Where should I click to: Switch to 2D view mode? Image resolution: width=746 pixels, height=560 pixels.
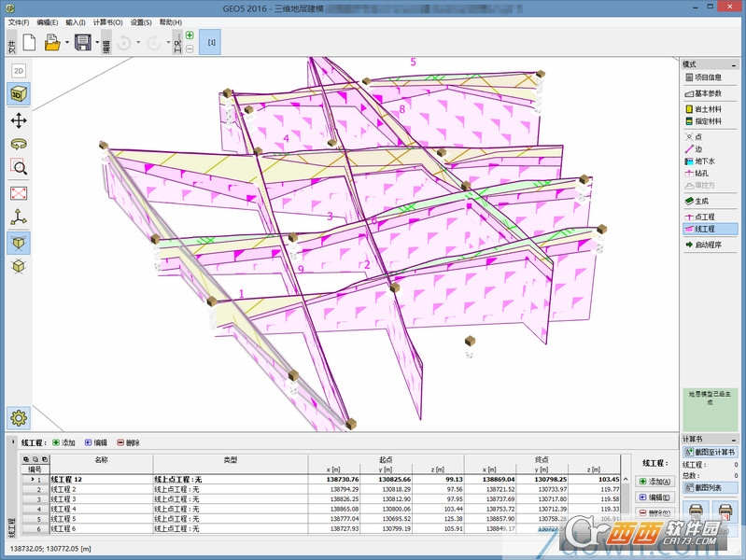(19, 71)
